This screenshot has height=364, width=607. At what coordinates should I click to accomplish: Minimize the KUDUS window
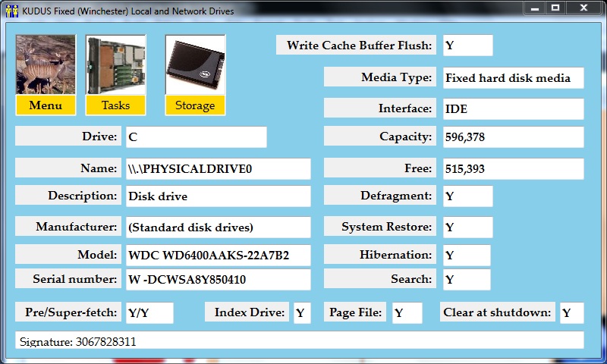click(535, 8)
